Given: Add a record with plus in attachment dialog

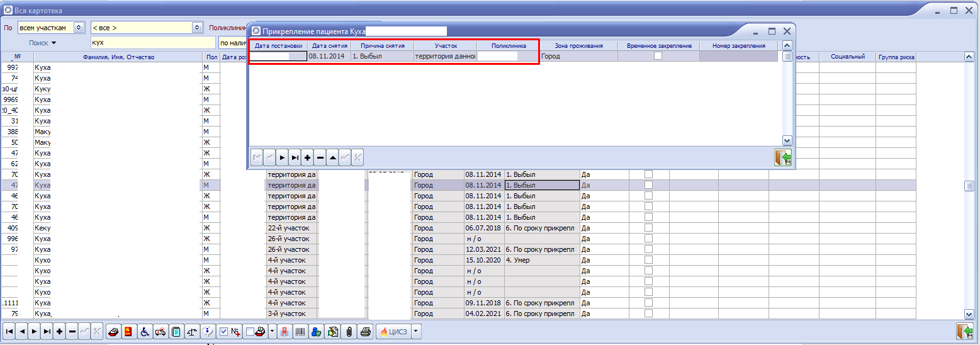Looking at the screenshot, I should click(x=307, y=157).
